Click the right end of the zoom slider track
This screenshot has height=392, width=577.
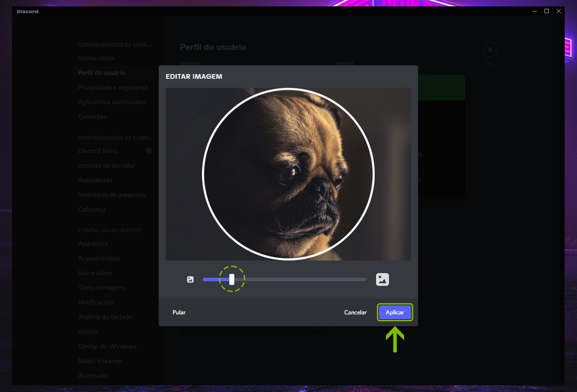click(x=365, y=280)
